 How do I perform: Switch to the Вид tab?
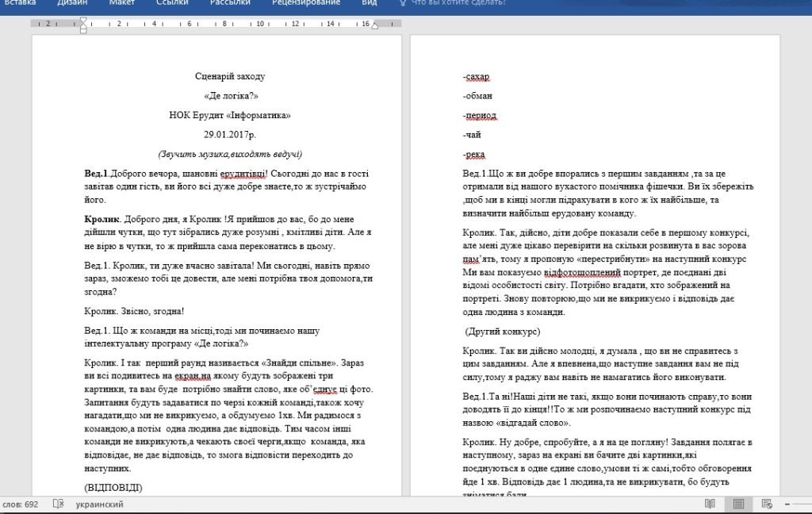coord(370,3)
